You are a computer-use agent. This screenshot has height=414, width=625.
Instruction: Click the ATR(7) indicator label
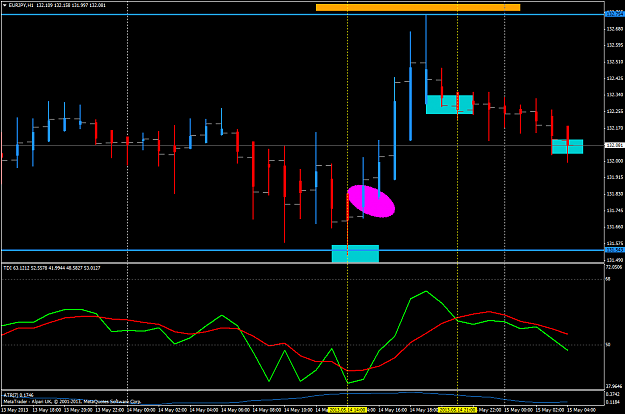(x=19, y=396)
